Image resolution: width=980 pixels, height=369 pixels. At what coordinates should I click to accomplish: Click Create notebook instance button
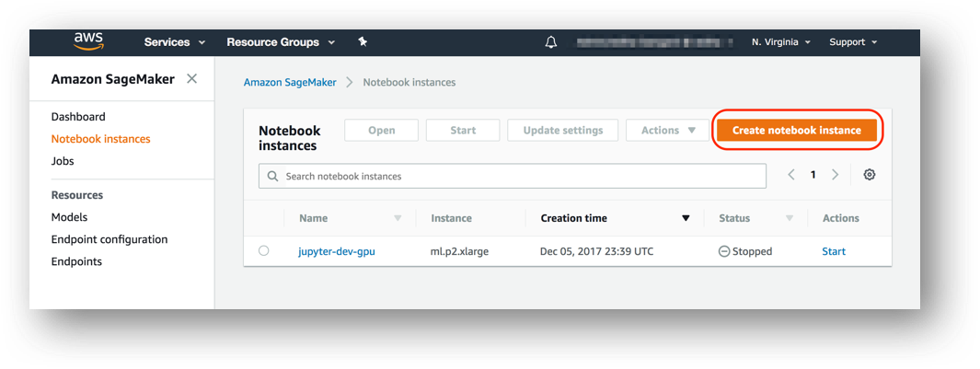[x=797, y=130]
